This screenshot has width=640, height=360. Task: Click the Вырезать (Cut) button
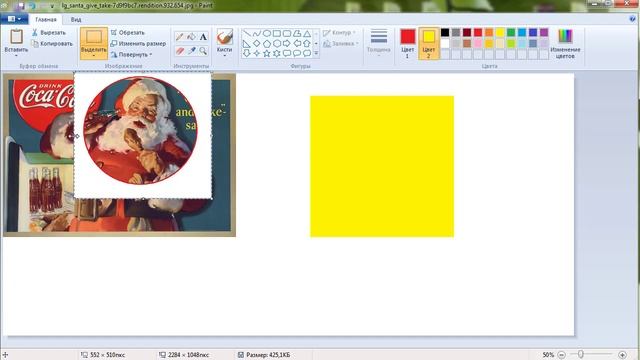pos(49,33)
